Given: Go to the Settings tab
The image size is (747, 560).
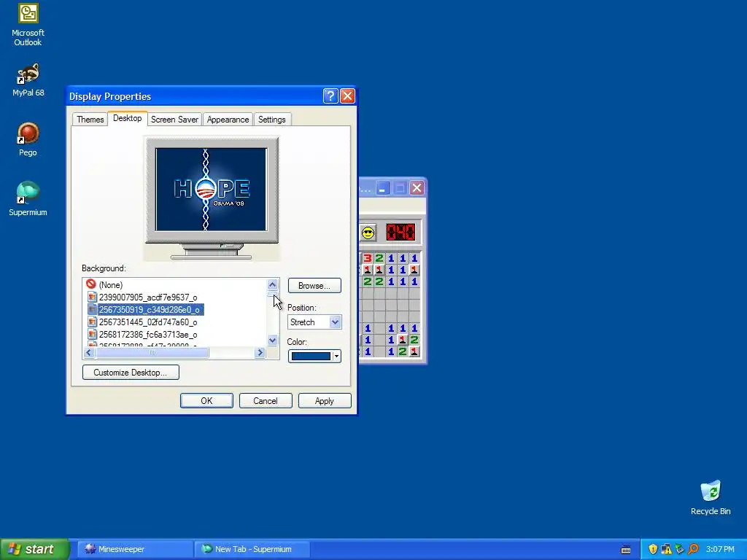Looking at the screenshot, I should pyautogui.click(x=271, y=120).
